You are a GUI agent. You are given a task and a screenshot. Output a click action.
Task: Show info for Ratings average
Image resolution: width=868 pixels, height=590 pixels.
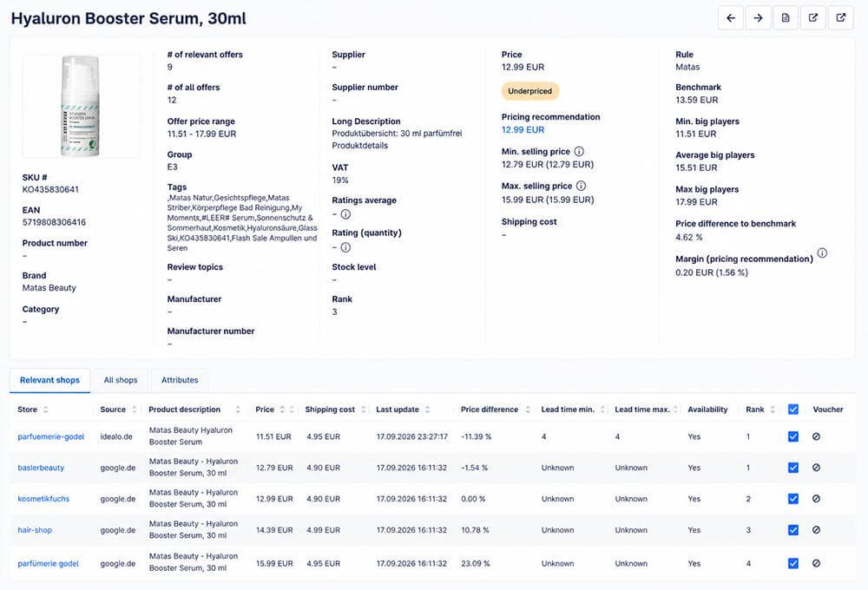[x=345, y=214]
